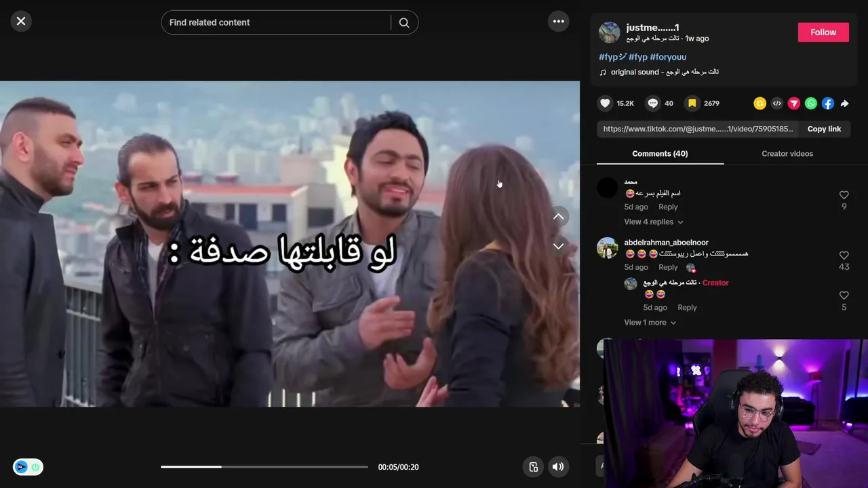
Task: Select the video URL text field
Action: 698,129
